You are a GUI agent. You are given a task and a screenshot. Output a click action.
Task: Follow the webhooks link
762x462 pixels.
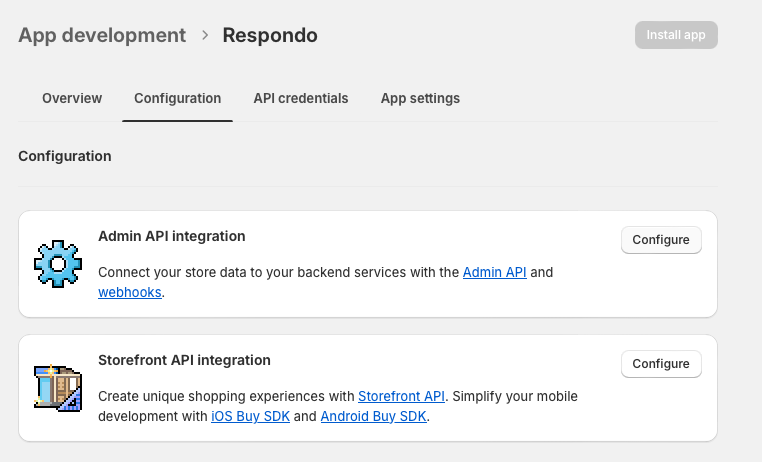coord(130,292)
